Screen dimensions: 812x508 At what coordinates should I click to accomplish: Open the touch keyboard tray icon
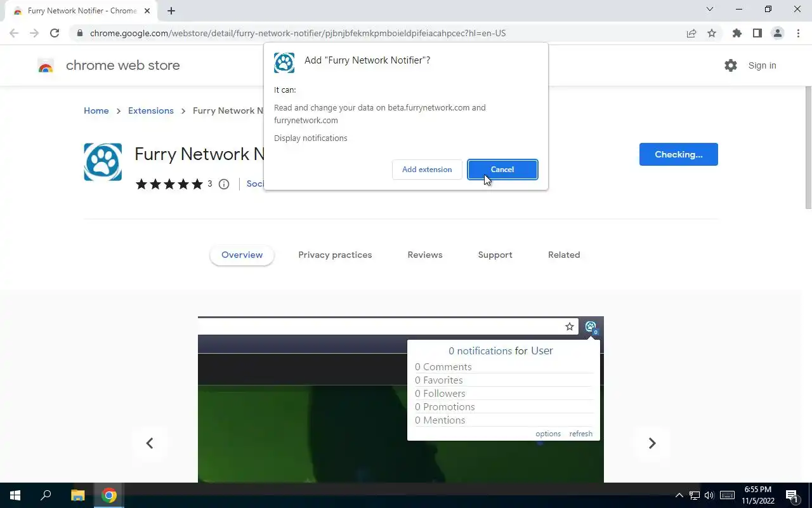pos(728,495)
